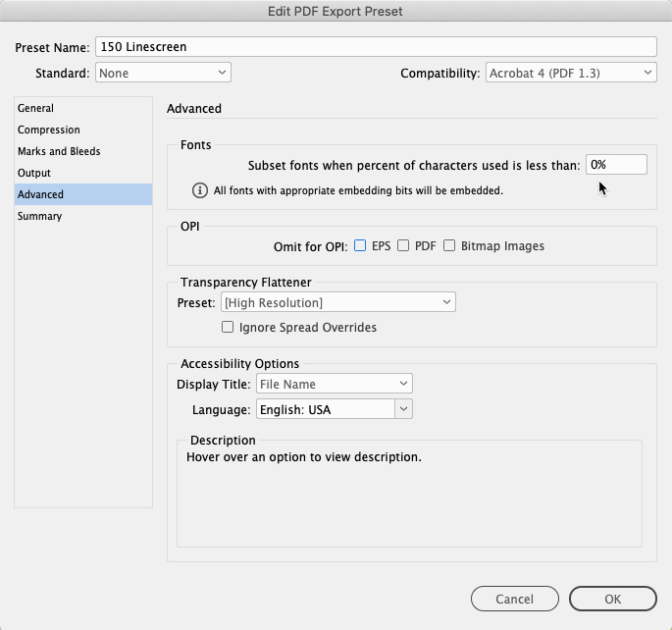672x630 pixels.
Task: Click the 'Omit for OPI:' label
Action: (311, 247)
